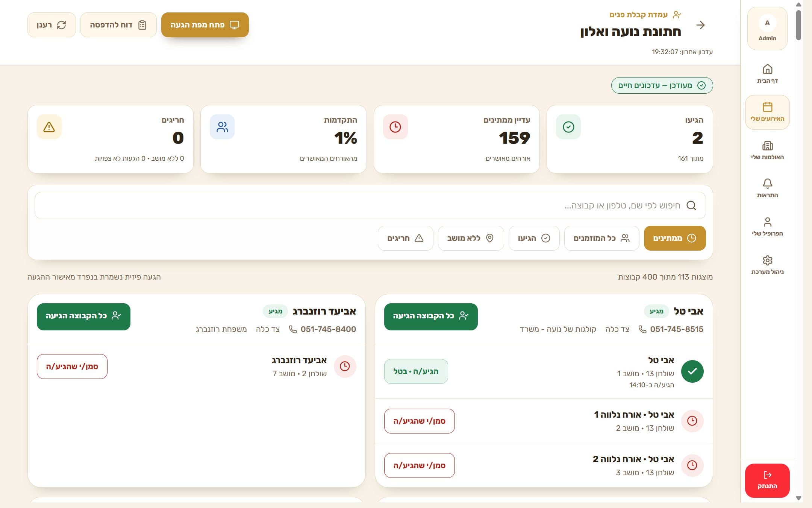Click phone number 051-745-8515
812x508 pixels.
(676, 329)
